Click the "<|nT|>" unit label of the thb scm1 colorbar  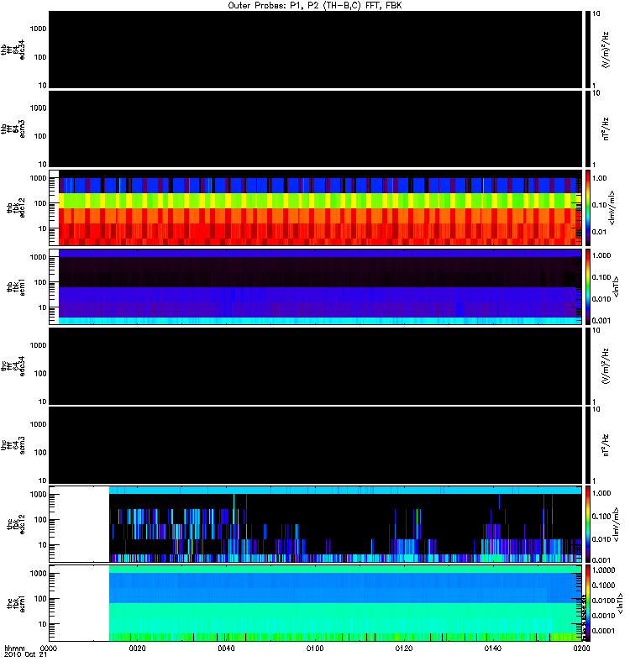[x=617, y=287]
